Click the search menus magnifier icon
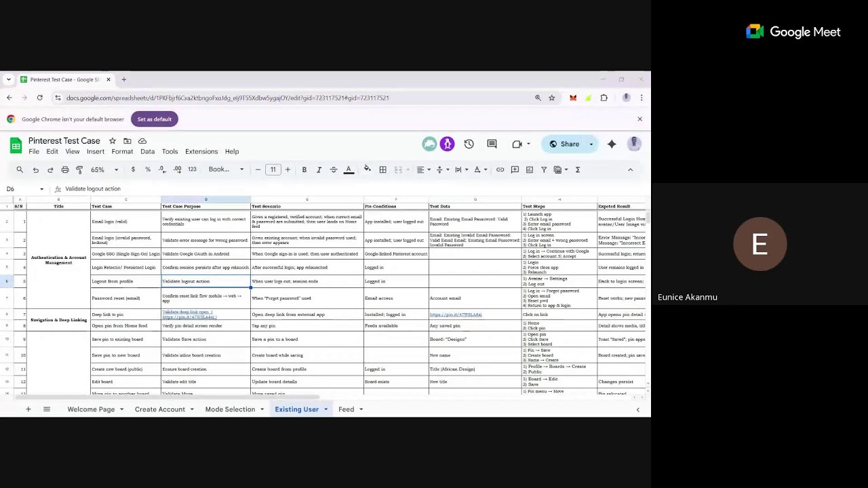The image size is (868, 488). (20, 169)
